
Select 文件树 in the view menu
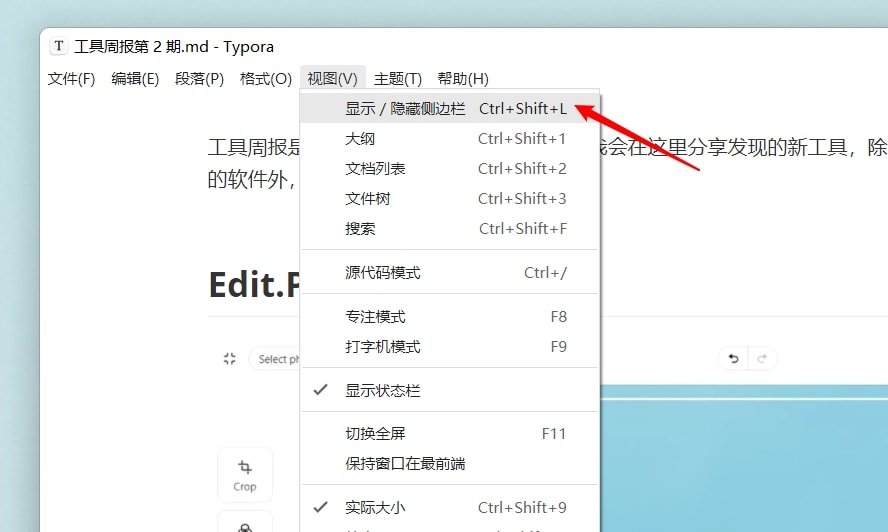[450, 198]
